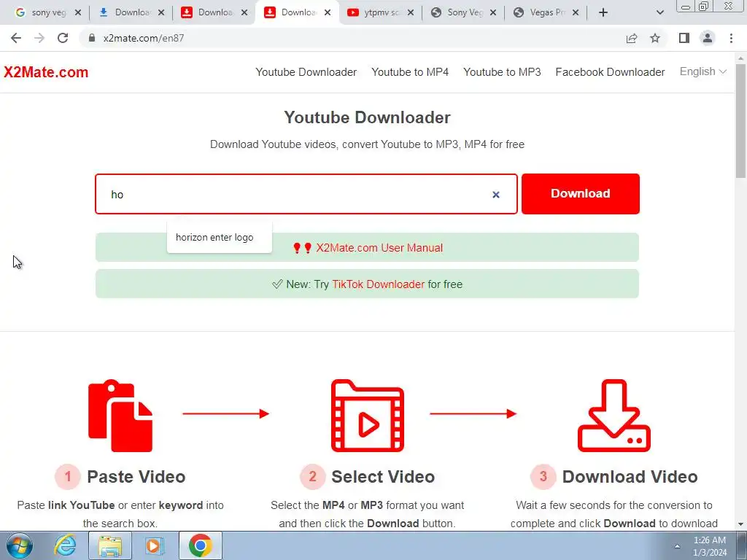Viewport: 747px width, 560px height.
Task: Open Windows Explorer from taskbar
Action: pos(110,545)
